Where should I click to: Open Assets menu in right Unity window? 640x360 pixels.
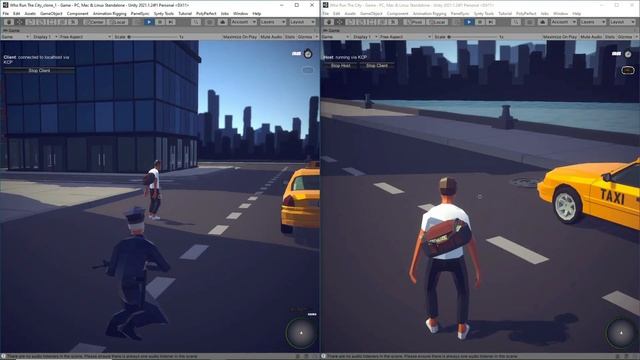350,13
